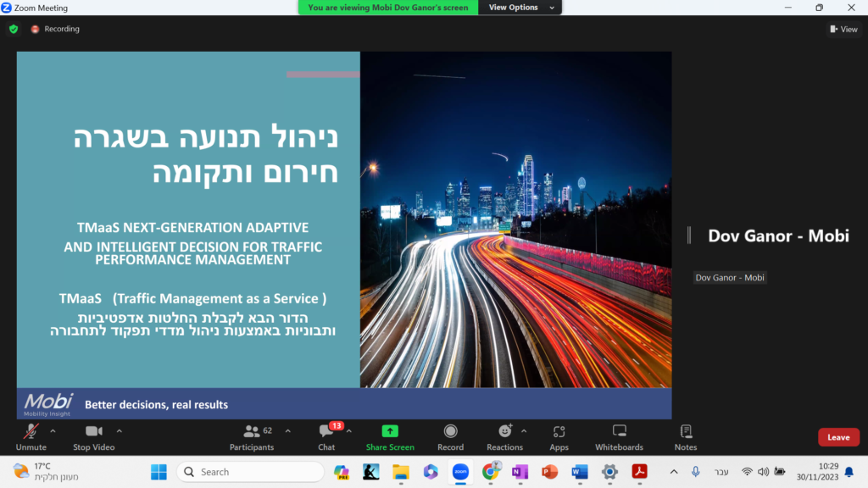Stop Video camera toggle
Viewport: 868px width, 488px height.
pos(93,432)
